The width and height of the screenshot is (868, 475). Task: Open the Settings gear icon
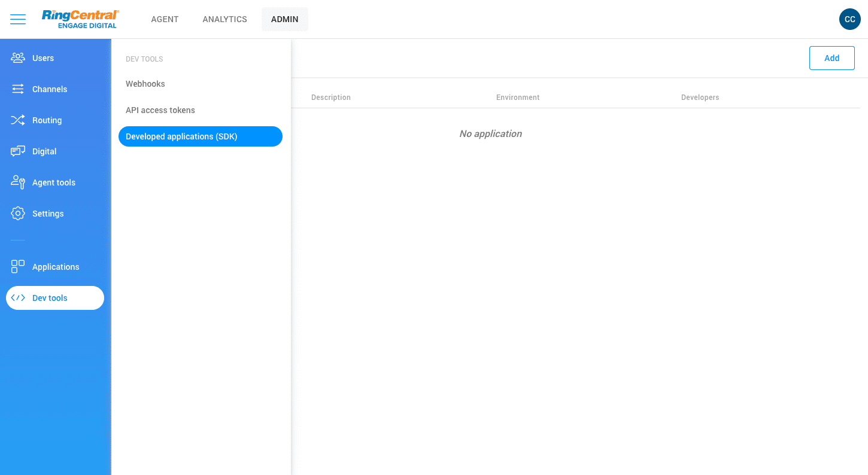pos(18,214)
